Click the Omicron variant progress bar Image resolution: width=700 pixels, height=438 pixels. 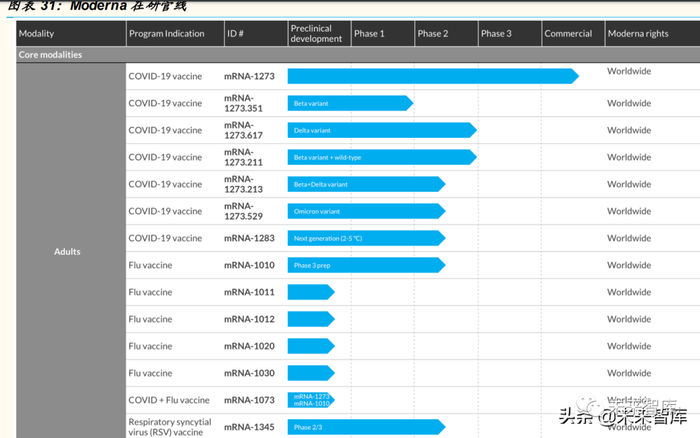[x=367, y=211]
